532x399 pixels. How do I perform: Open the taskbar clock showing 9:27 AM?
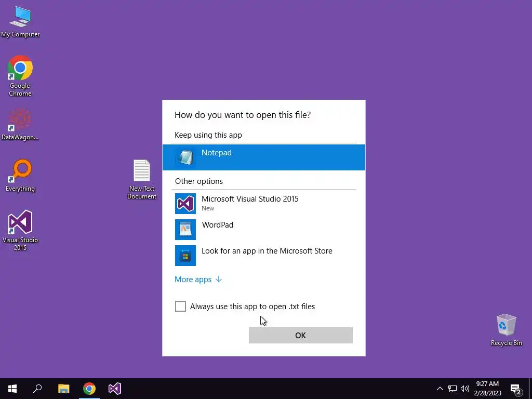(x=487, y=384)
